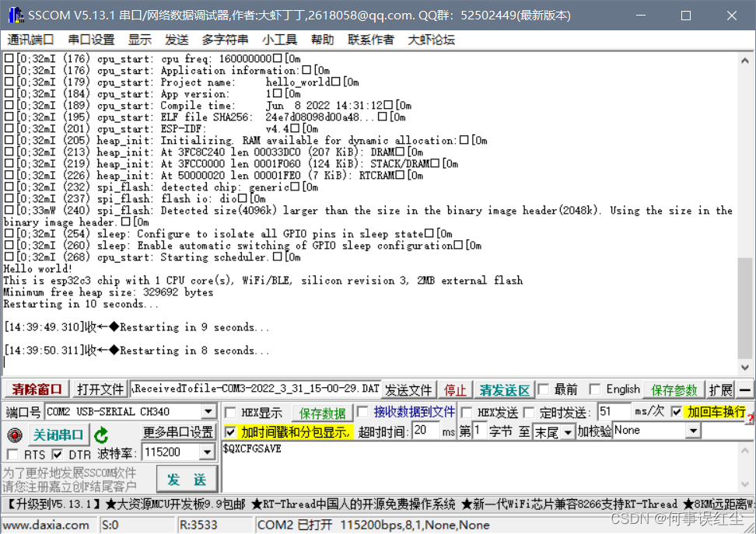Click the 清除窗口 button
Image resolution: width=756 pixels, height=534 pixels.
coord(37,389)
